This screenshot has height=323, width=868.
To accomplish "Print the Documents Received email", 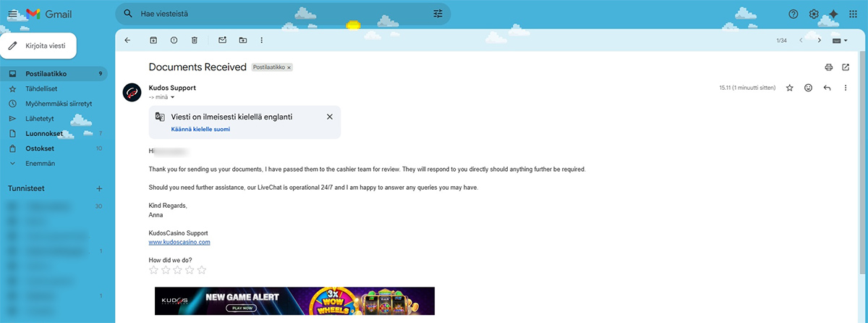I will click(x=828, y=67).
